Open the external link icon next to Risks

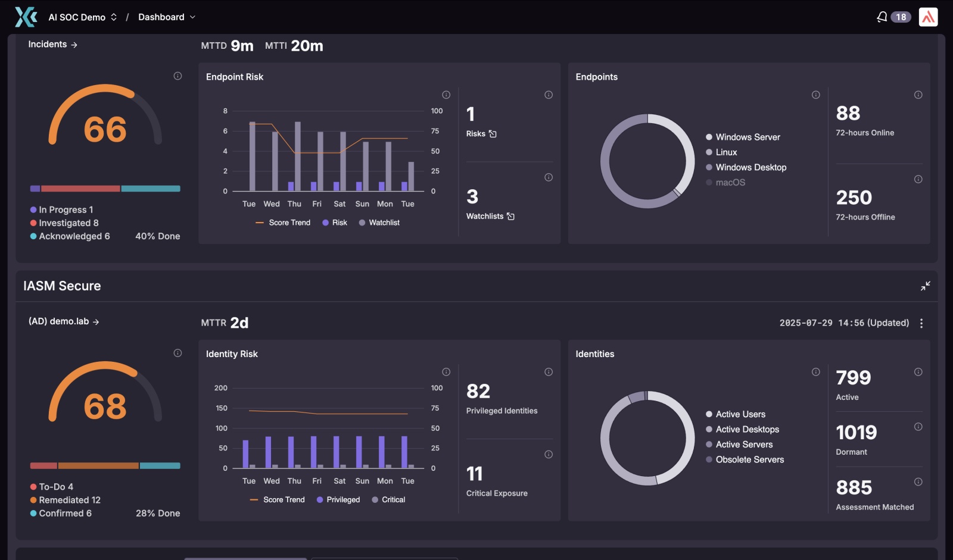click(x=493, y=134)
